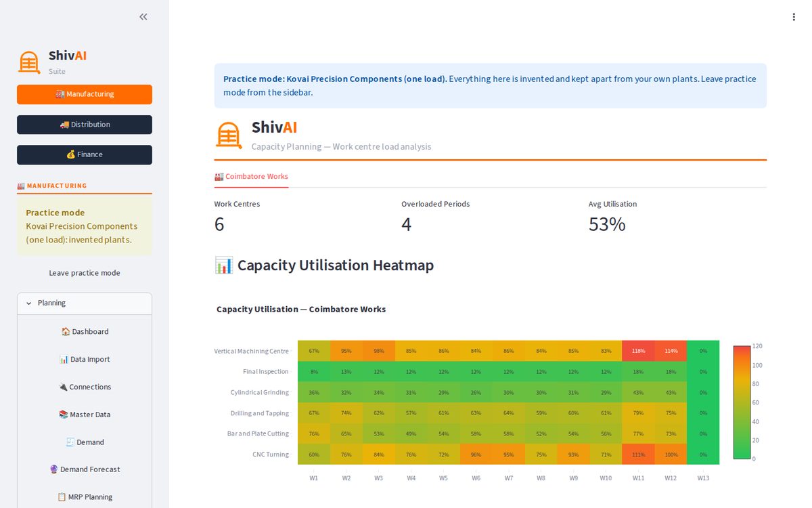Click the 100% CNC Turning W12 cell
This screenshot has height=508, width=812.
[x=671, y=454]
